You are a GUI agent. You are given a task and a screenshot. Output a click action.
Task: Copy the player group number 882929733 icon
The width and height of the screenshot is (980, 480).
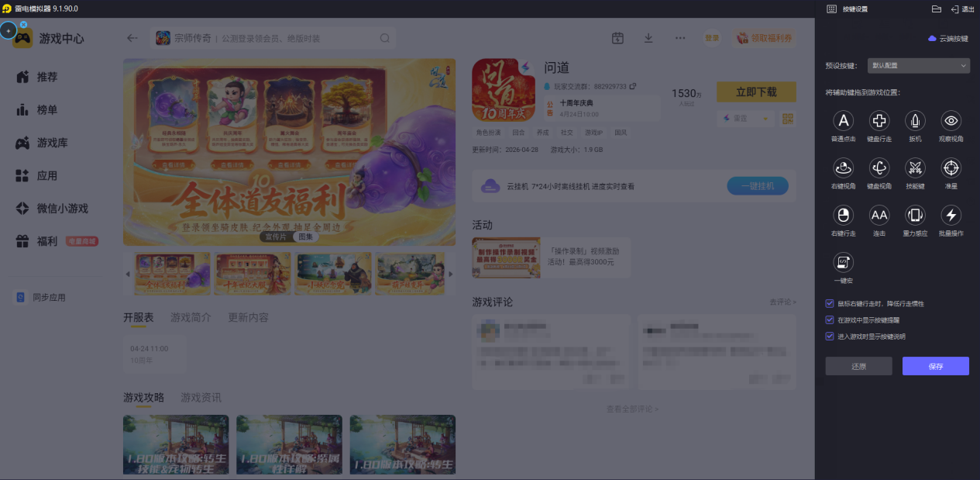(633, 86)
